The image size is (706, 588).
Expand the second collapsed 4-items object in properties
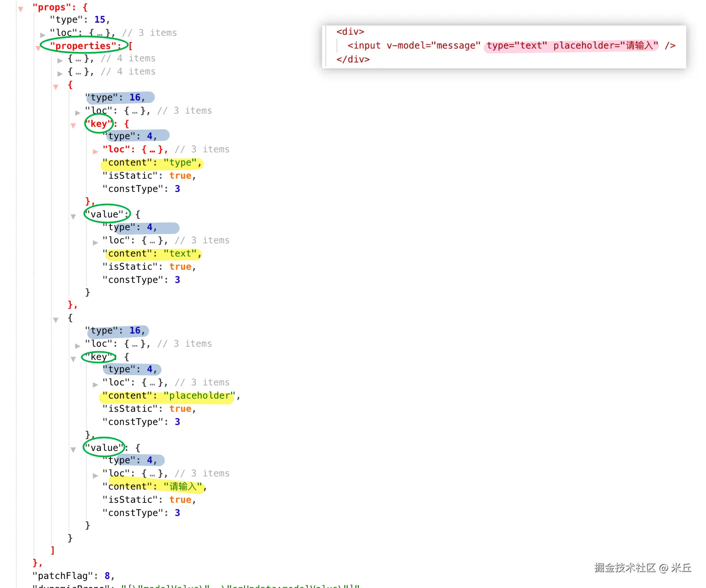tap(60, 74)
